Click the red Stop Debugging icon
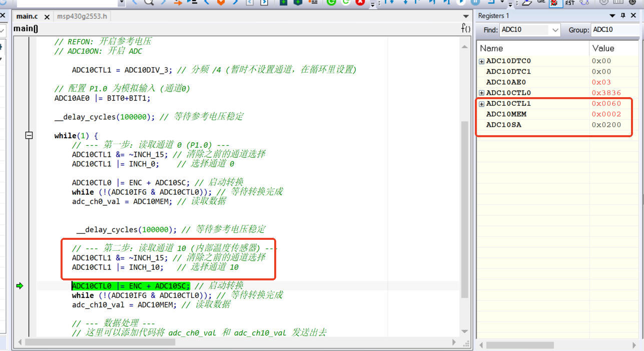Image resolution: width=644 pixels, height=351 pixels. [x=360, y=2]
